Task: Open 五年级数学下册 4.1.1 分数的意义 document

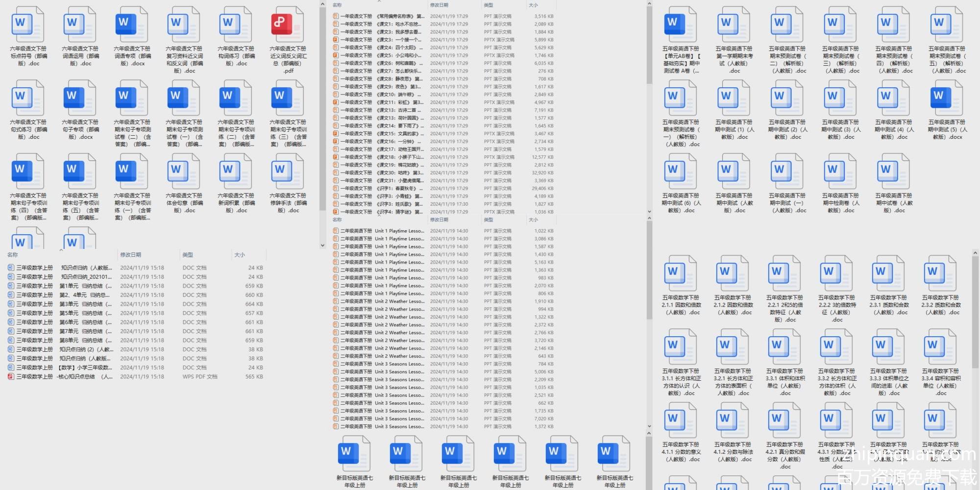Action: click(x=681, y=421)
